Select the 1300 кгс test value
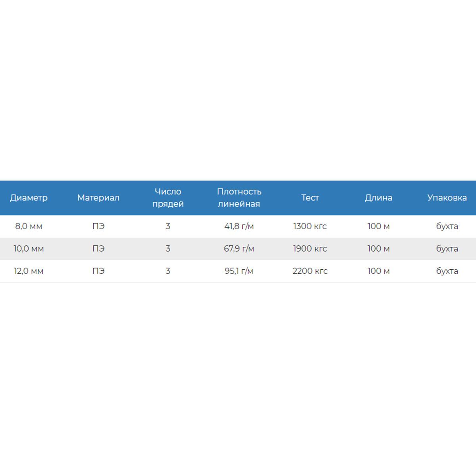Screen dimensions: 476x476 310,226
